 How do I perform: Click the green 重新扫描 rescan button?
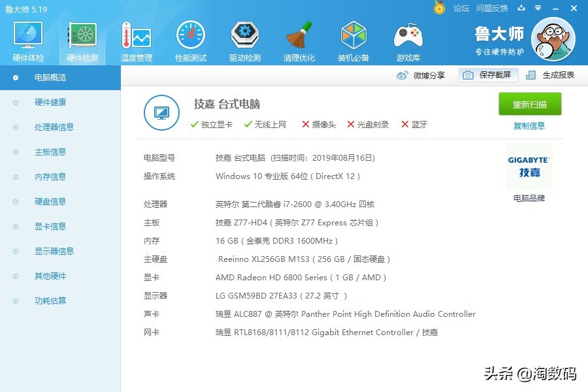click(529, 104)
